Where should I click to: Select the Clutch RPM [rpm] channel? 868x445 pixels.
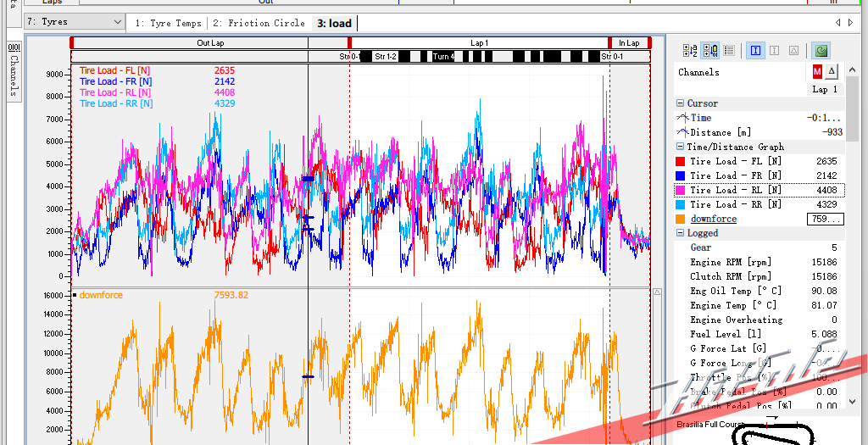click(x=759, y=276)
